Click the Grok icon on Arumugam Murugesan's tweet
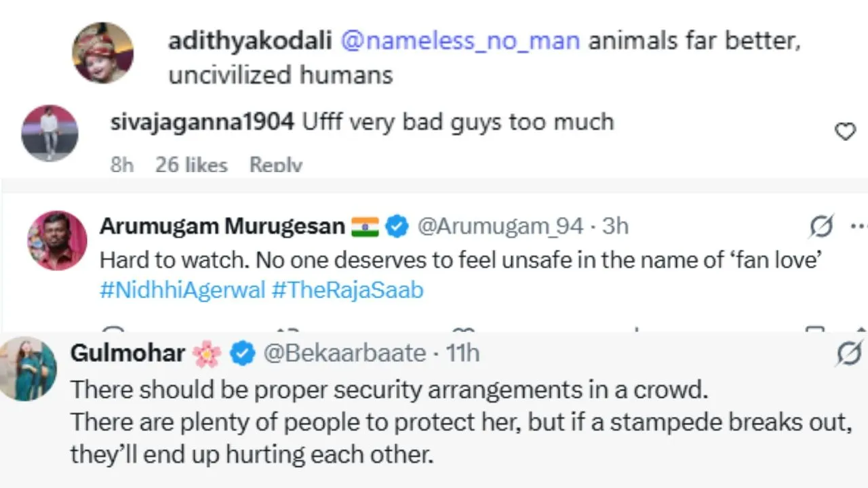 (821, 227)
